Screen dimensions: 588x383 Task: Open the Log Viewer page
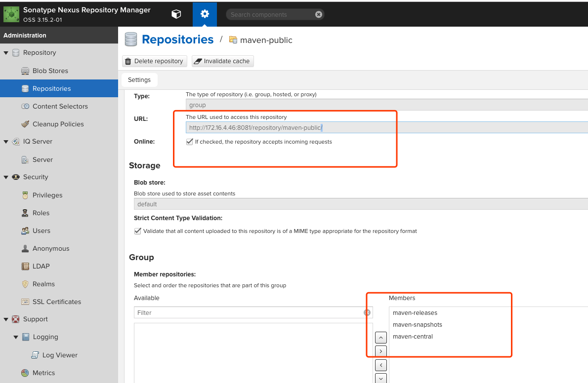(60, 355)
